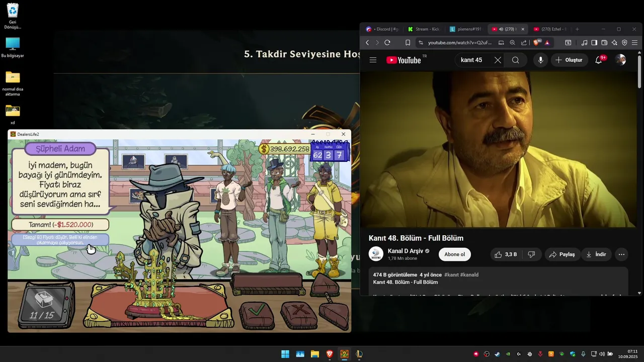The height and width of the screenshot is (362, 644).
Task: Open the YouTube hamburger guide menu
Action: [x=373, y=60]
